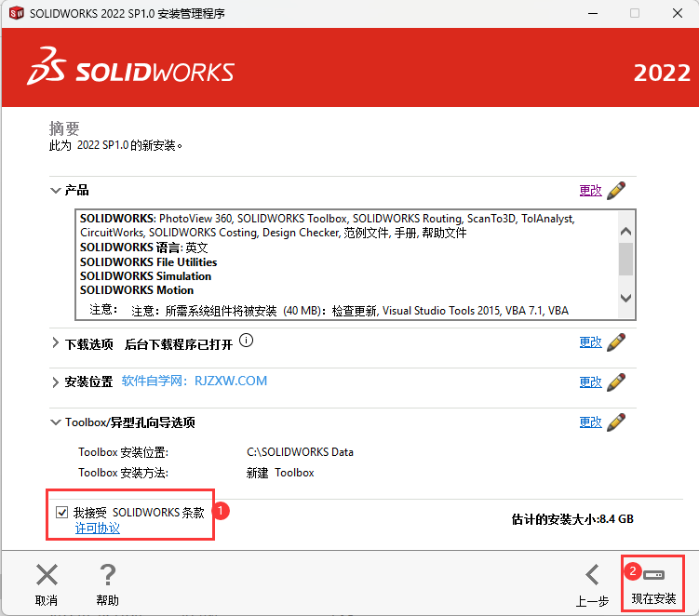Click the pencil icon beside Toolbox section
This screenshot has width=699, height=616.
(x=615, y=422)
